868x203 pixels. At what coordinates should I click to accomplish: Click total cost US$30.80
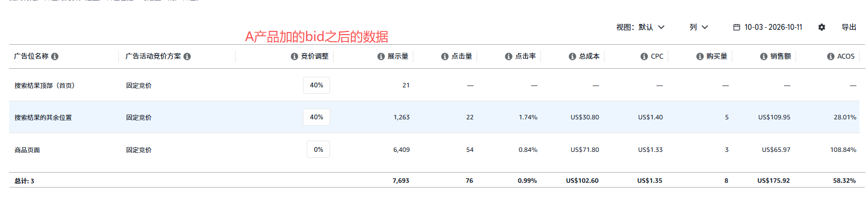[x=585, y=117]
